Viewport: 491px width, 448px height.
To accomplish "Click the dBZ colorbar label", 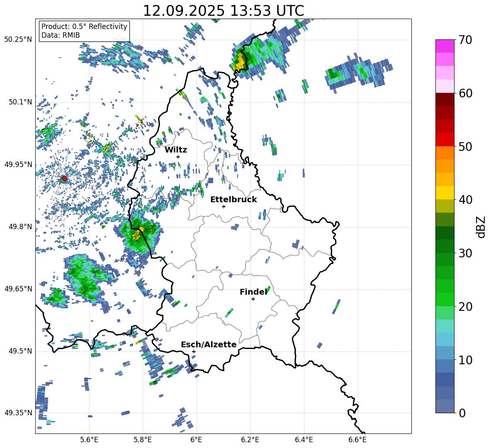I will click(481, 227).
